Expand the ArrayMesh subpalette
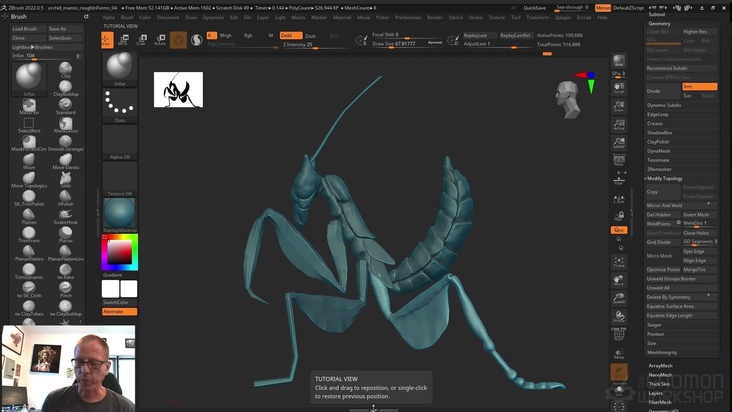732x412 pixels. pos(660,366)
